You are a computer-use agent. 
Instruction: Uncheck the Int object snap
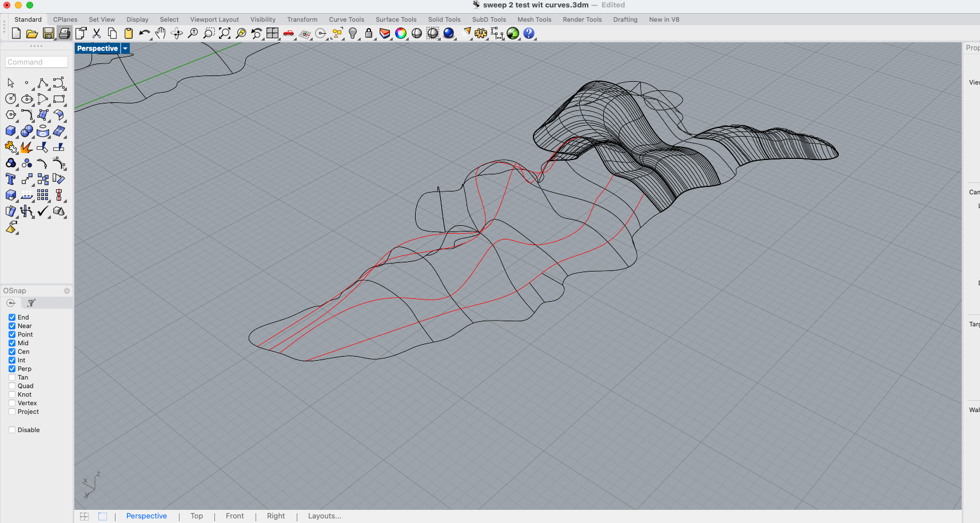pyautogui.click(x=12, y=360)
